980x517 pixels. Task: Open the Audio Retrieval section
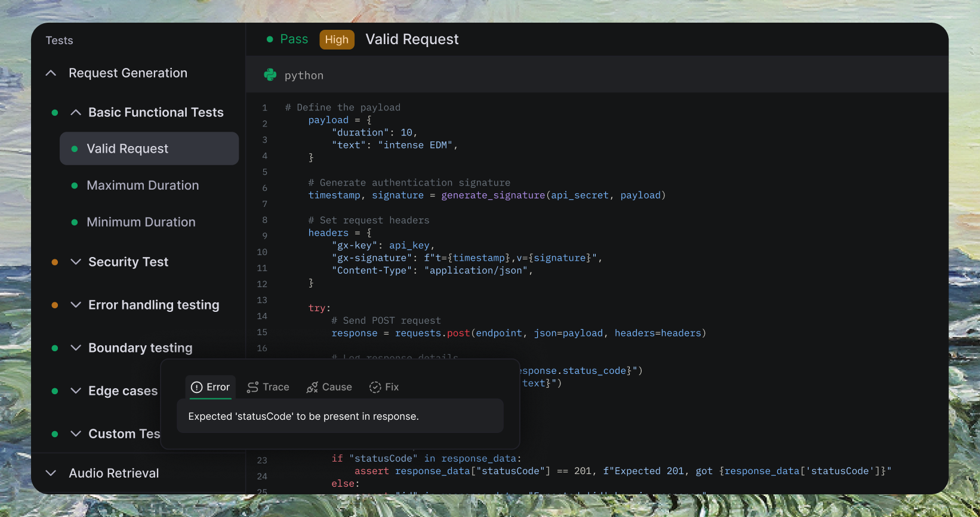[x=114, y=473]
